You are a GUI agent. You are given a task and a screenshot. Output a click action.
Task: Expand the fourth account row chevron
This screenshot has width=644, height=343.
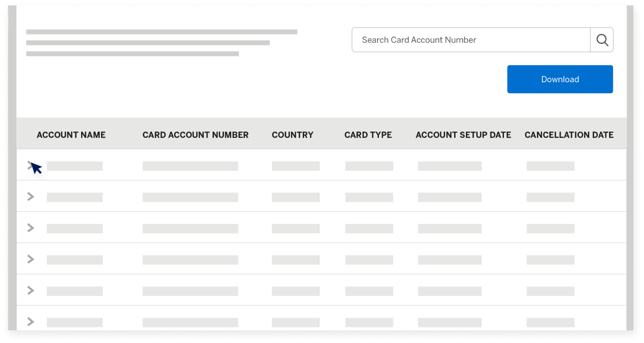30,259
